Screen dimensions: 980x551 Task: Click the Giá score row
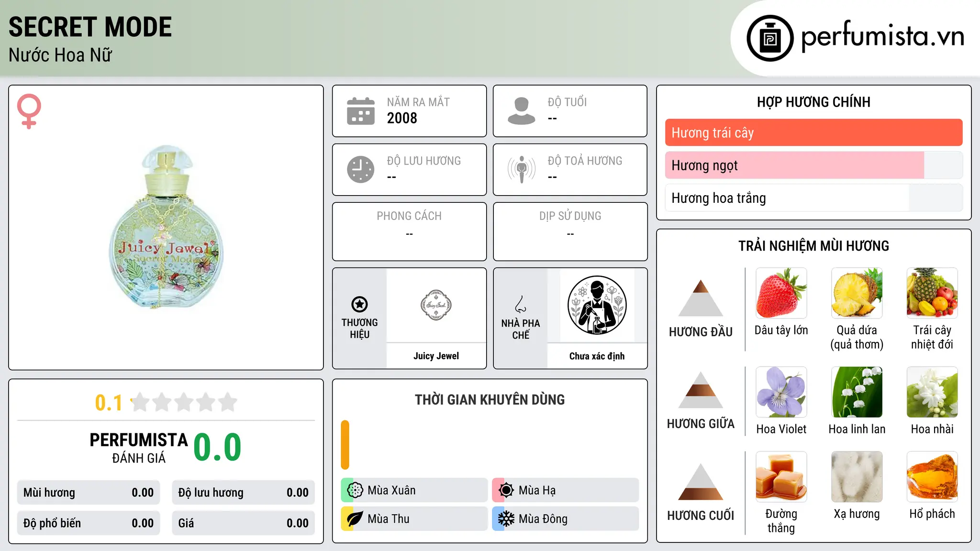(244, 523)
